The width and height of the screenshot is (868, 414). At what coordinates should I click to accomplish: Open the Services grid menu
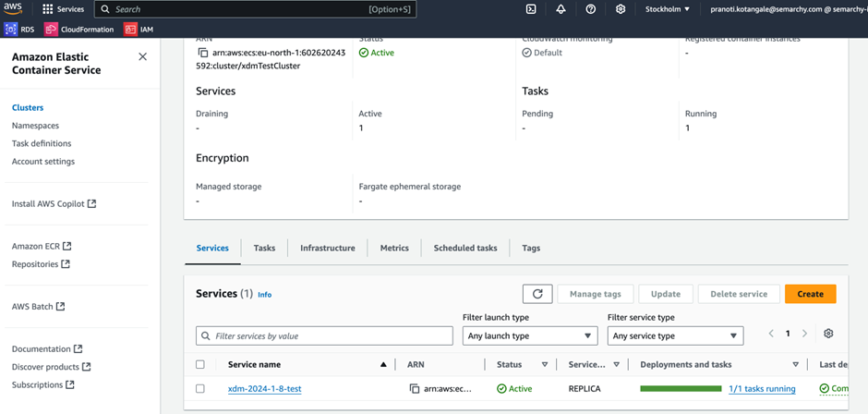coord(64,9)
